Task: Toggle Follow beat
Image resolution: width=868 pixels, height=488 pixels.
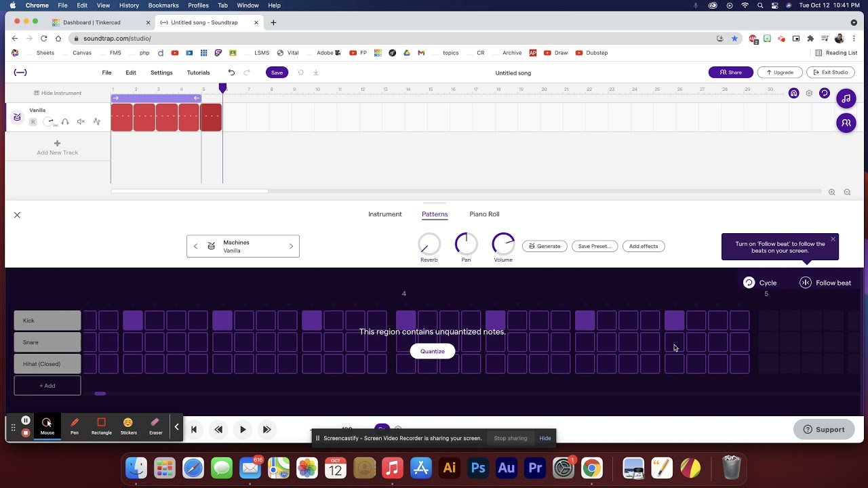Action: [x=825, y=283]
